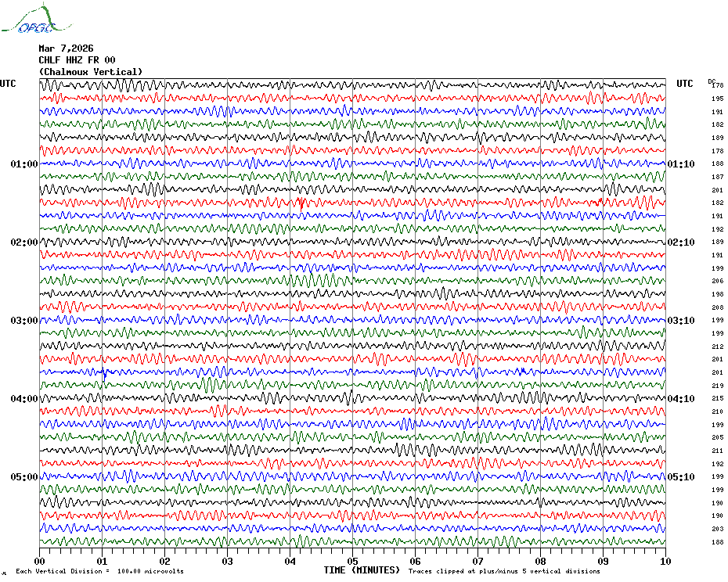Screen dimensions: 728x582
Task: Click the '04:10' time label
Action: coord(681,399)
